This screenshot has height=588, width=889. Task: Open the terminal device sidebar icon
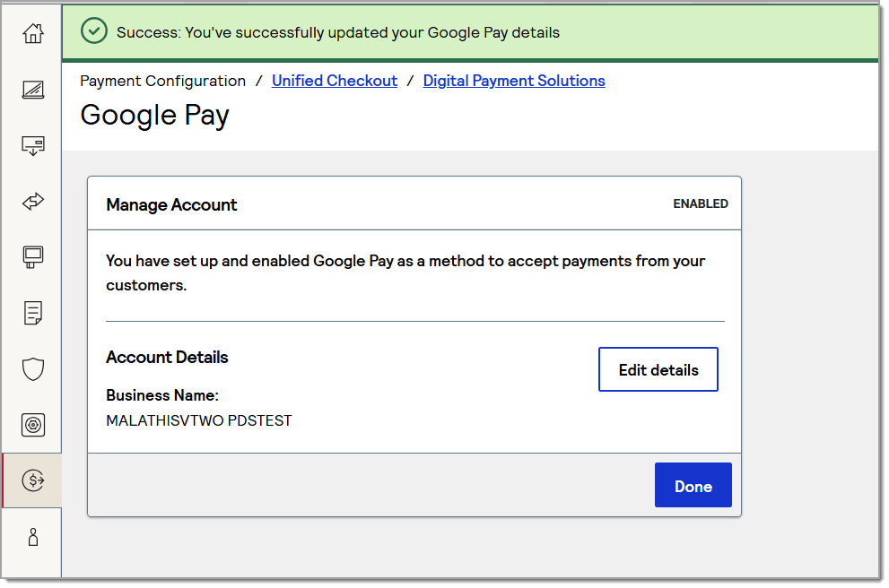(x=33, y=257)
